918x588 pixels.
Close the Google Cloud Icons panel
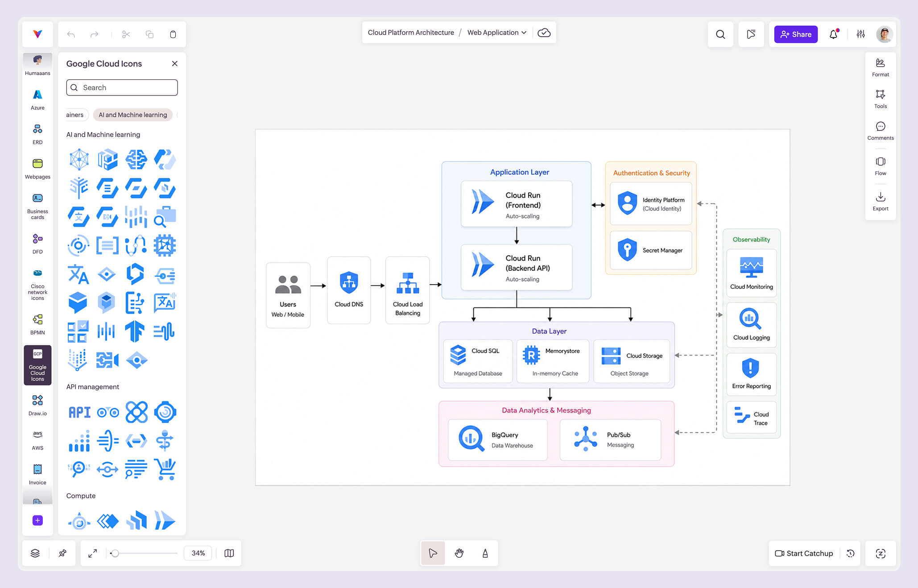175,63
